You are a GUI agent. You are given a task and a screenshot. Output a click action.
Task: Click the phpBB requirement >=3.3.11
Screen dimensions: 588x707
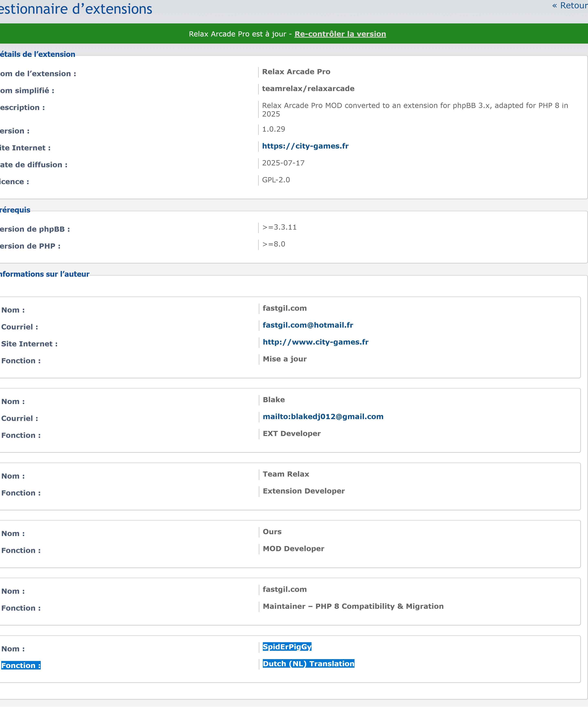point(279,227)
